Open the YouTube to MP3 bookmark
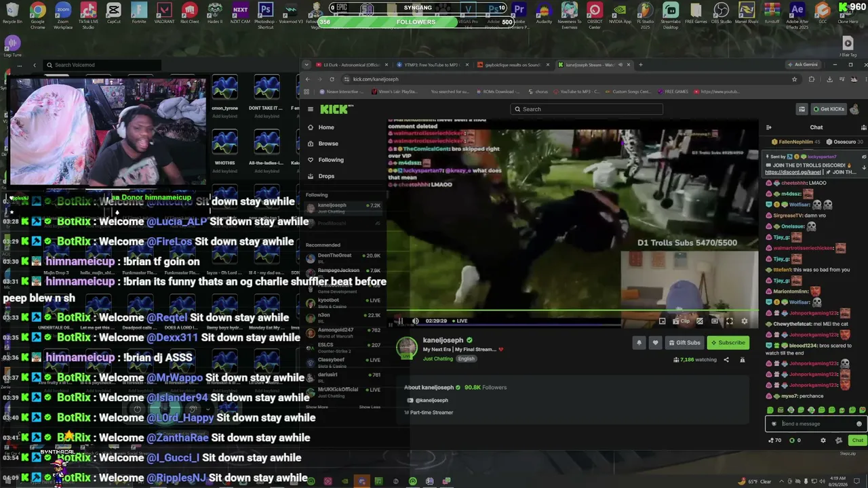This screenshot has height=488, width=868. tap(576, 91)
